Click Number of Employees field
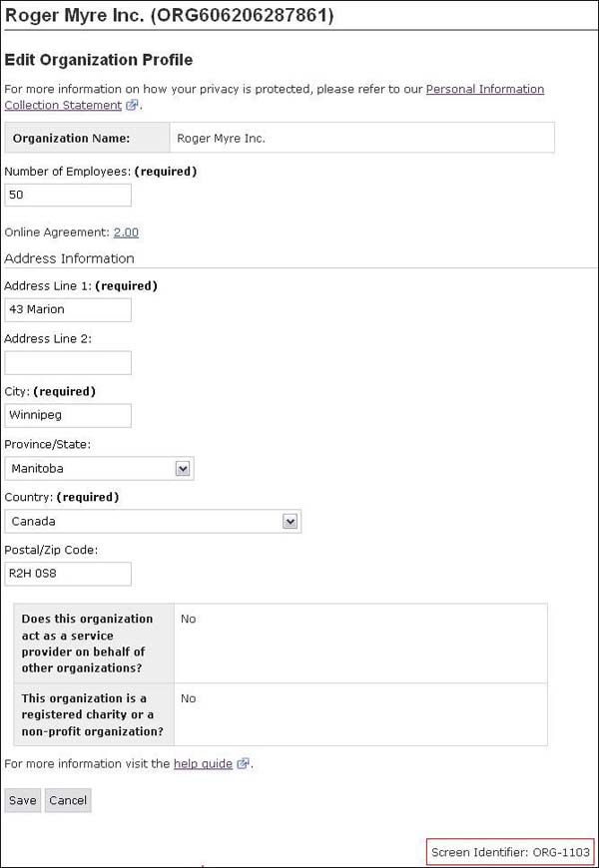599x868 pixels. [x=68, y=196]
